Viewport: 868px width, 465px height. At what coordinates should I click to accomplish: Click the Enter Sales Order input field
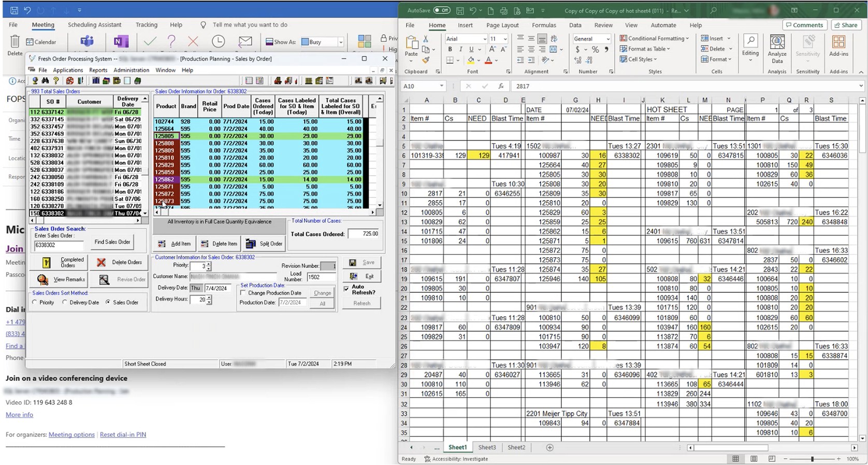click(59, 245)
